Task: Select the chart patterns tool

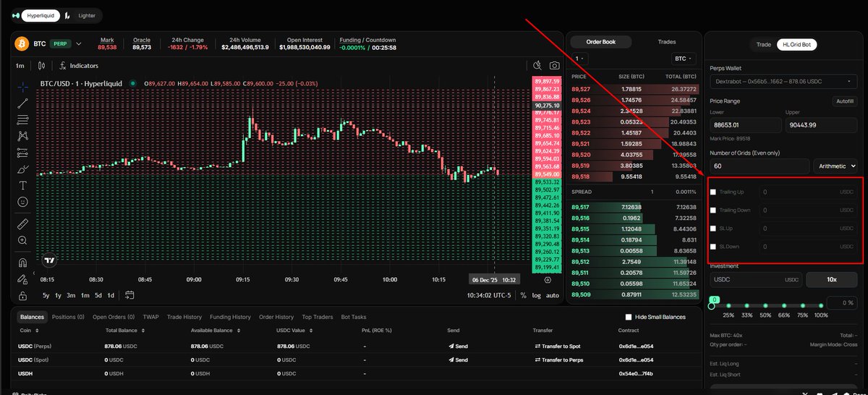Action: (23, 136)
